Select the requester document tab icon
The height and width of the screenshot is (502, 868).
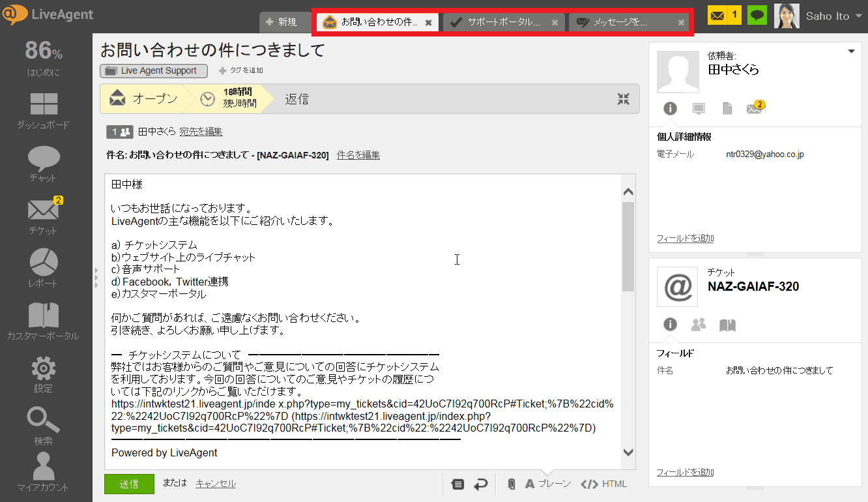point(727,108)
